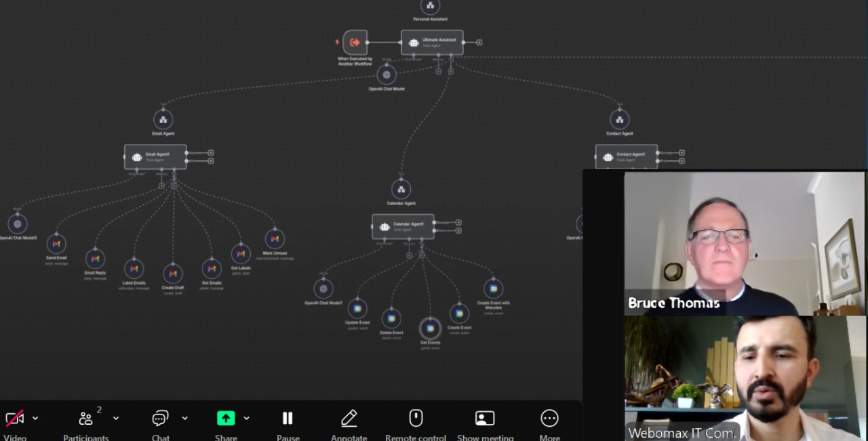
Task: Select the Get Events calendar node
Action: (430, 328)
